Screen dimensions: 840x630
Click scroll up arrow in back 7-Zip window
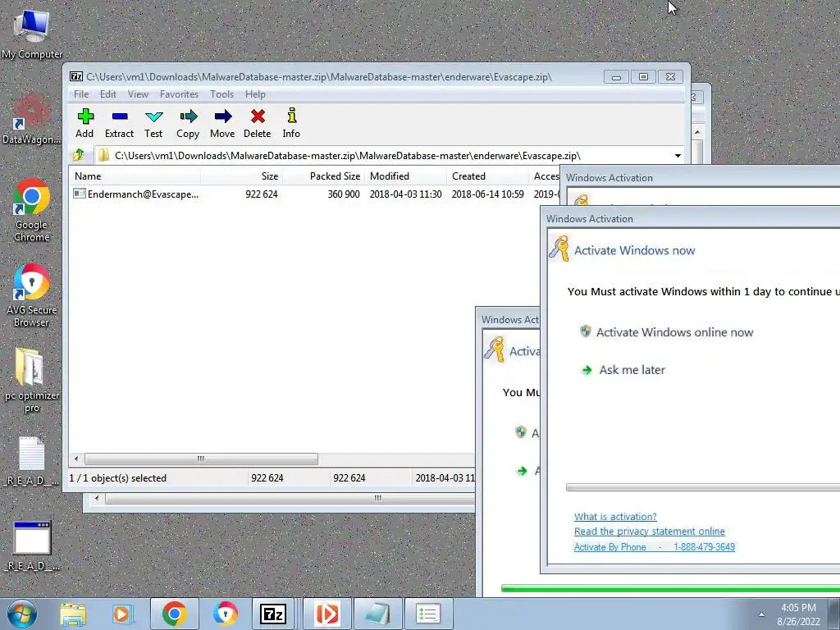[697, 132]
